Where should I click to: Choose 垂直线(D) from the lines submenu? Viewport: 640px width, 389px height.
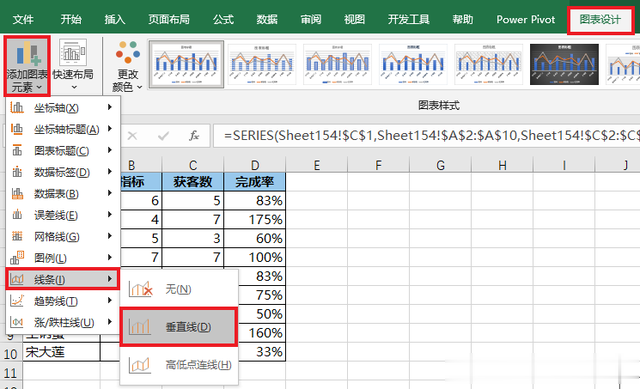tap(179, 327)
